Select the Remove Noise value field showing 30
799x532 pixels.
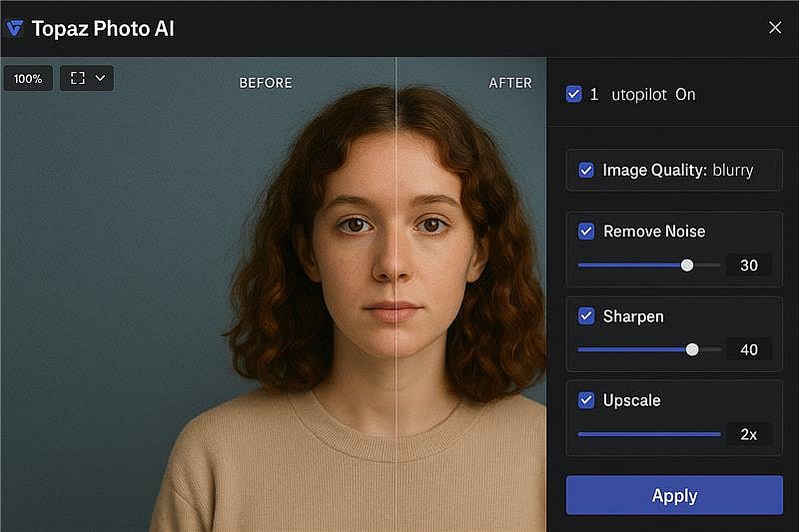[749, 265]
